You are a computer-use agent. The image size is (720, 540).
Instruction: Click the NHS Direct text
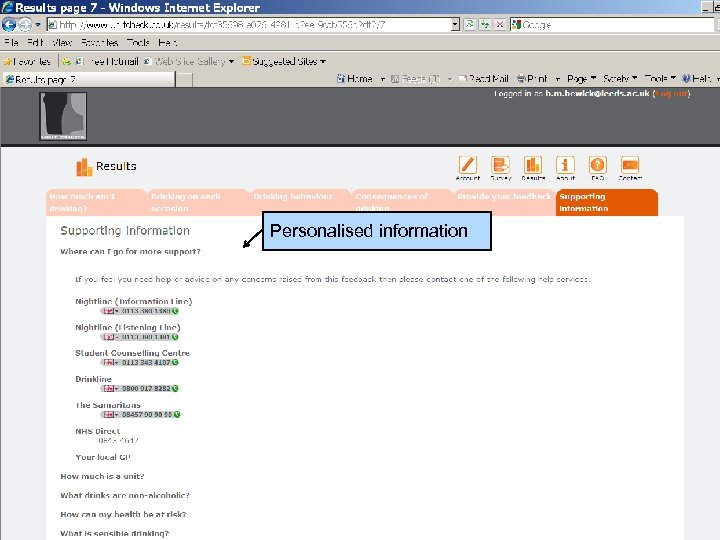pos(97,431)
